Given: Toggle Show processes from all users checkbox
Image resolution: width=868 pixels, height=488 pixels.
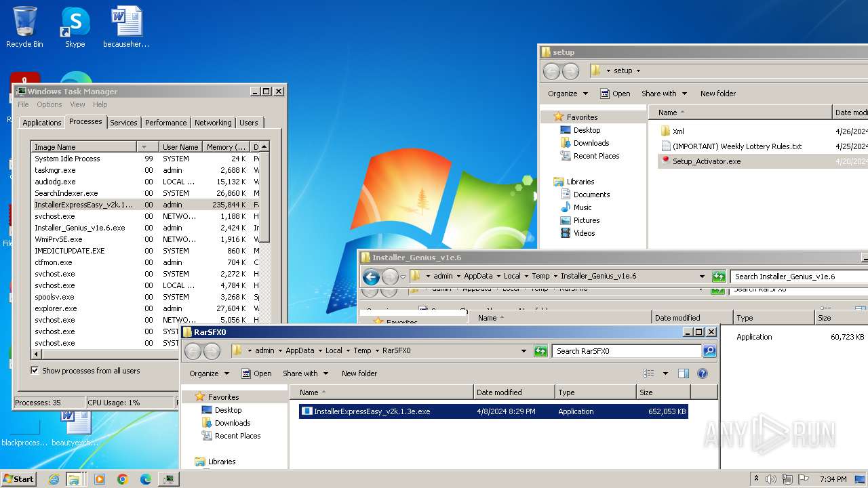Looking at the screenshot, I should pos(35,371).
